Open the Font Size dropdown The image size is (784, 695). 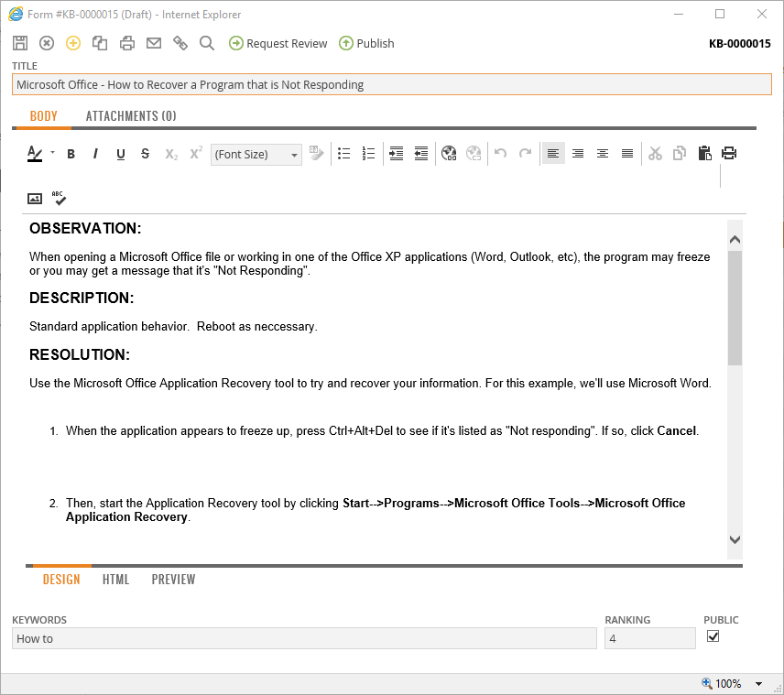tap(256, 155)
